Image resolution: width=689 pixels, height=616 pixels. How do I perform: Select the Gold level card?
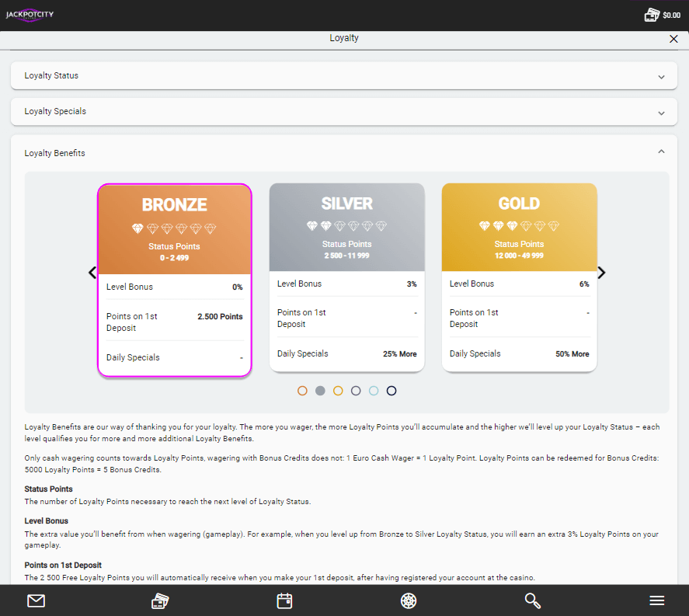click(x=519, y=277)
